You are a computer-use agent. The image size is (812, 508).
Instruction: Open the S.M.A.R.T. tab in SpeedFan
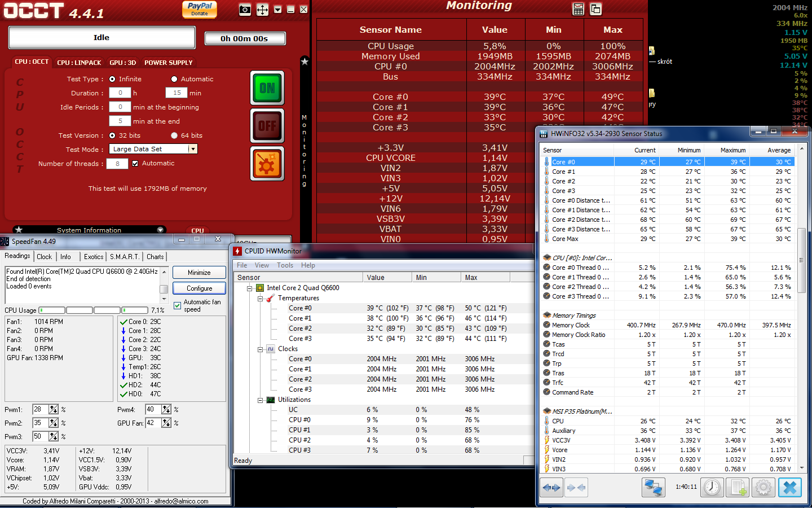[125, 257]
